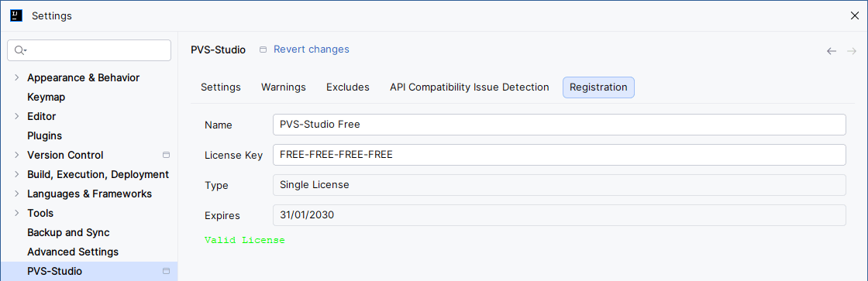
Task: Open API Compatibility Issue Detection tab
Action: pyautogui.click(x=470, y=87)
